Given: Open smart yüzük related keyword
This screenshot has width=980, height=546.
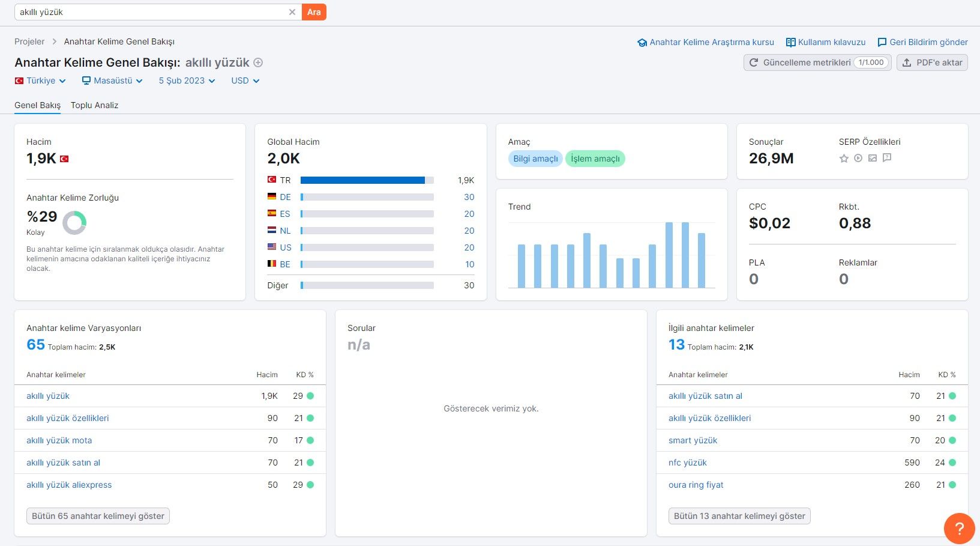Looking at the screenshot, I should point(693,440).
